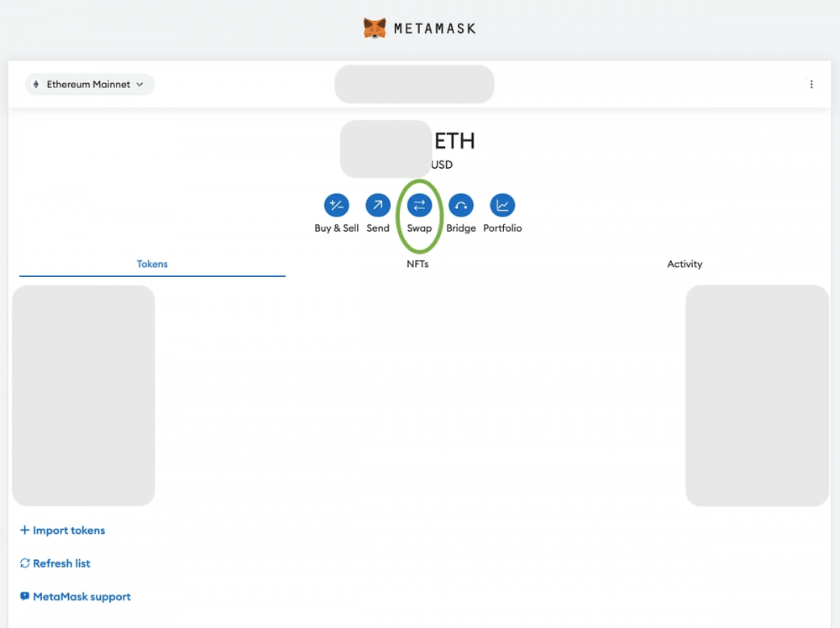This screenshot has width=840, height=628.
Task: Switch to the NFTs tab
Action: coord(417,264)
